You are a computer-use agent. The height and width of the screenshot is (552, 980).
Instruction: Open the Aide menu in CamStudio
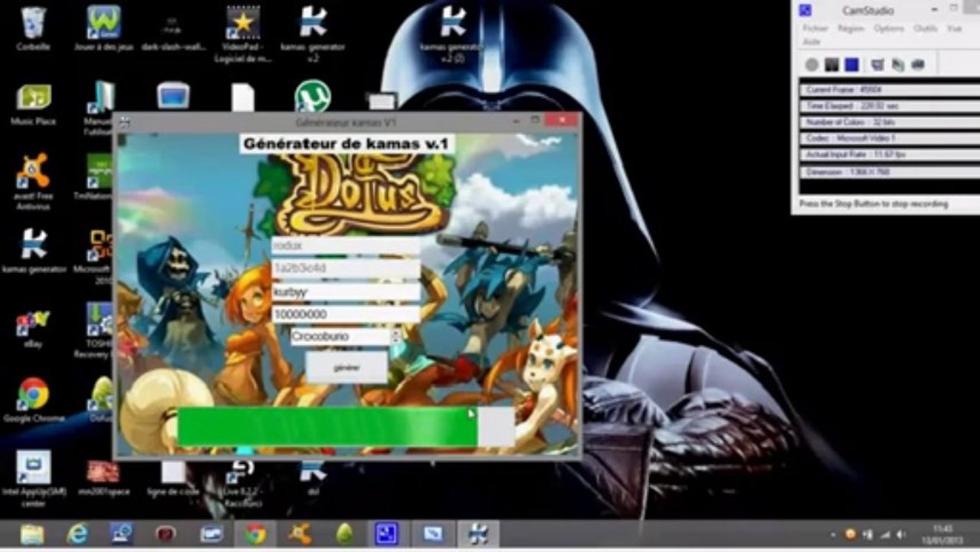tap(811, 41)
